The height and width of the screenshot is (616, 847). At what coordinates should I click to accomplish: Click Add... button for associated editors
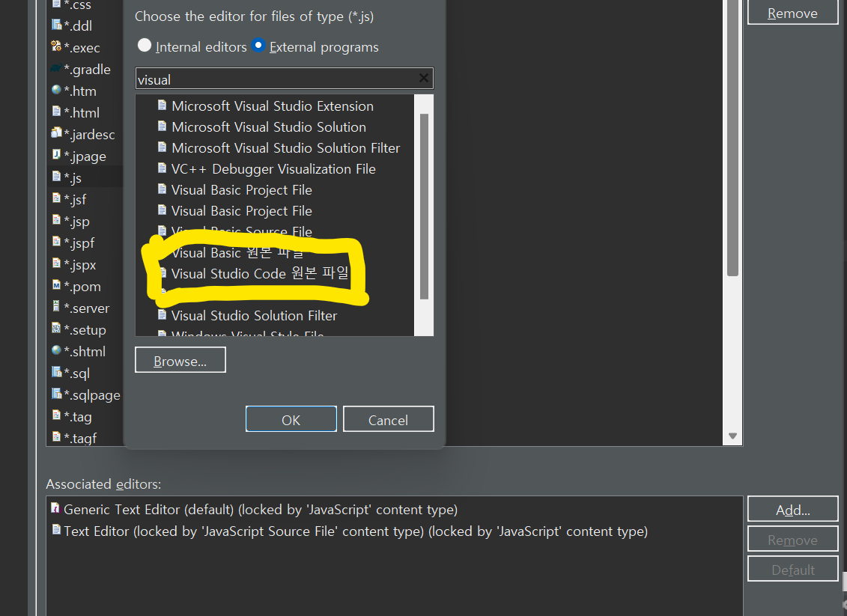point(792,510)
